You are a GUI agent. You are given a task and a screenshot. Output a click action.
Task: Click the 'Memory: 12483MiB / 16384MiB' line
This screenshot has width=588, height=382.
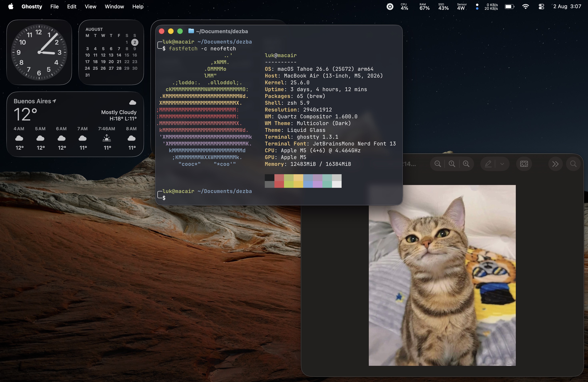tap(308, 164)
